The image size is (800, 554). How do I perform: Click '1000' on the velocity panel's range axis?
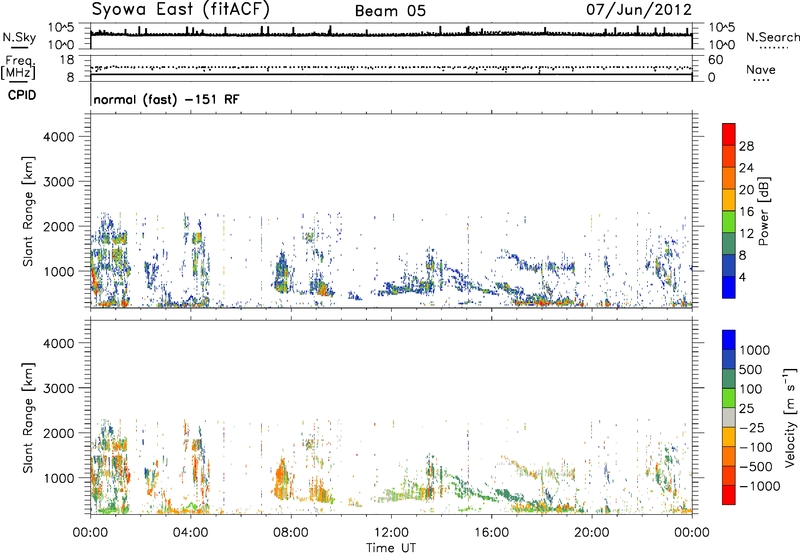59,478
